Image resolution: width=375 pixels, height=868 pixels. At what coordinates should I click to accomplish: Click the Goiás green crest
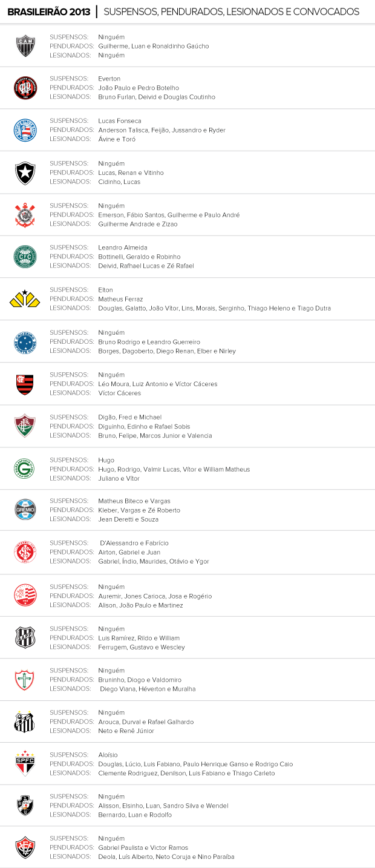click(x=25, y=469)
